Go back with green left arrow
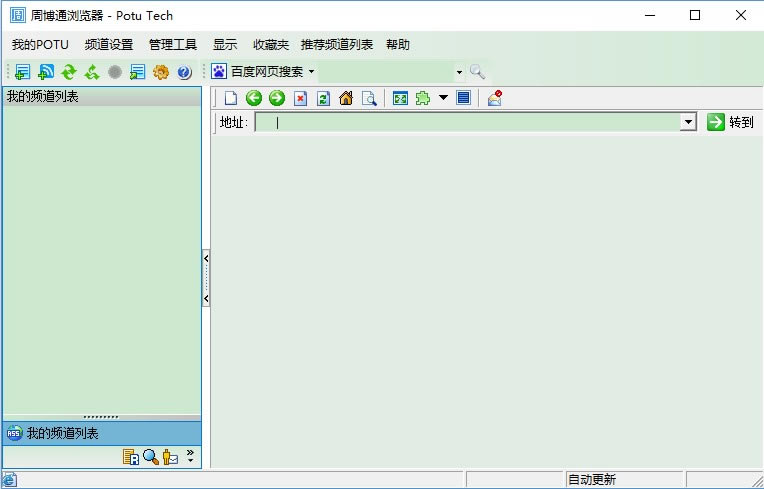The width and height of the screenshot is (764, 489). coord(254,98)
